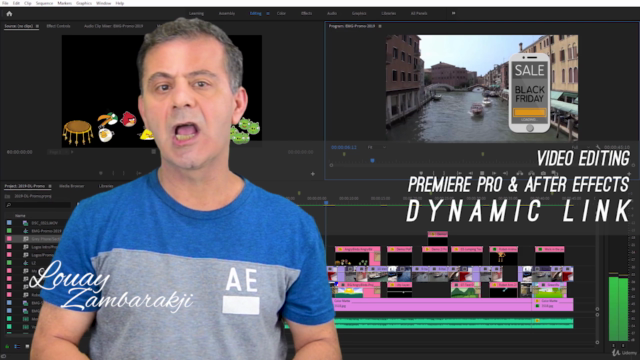Switch to the Audio workspace

click(332, 13)
